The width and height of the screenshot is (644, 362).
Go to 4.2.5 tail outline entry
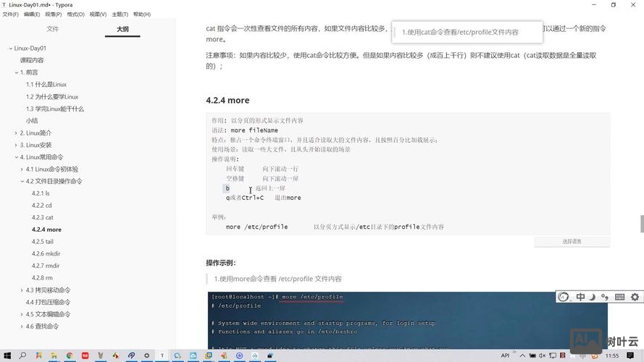(x=42, y=242)
